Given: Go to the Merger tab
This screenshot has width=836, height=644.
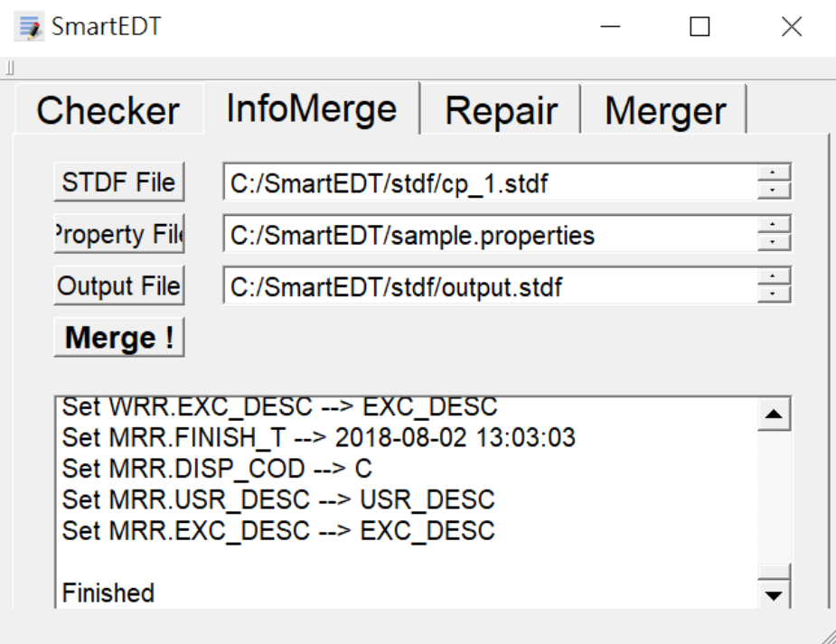Looking at the screenshot, I should 664,111.
